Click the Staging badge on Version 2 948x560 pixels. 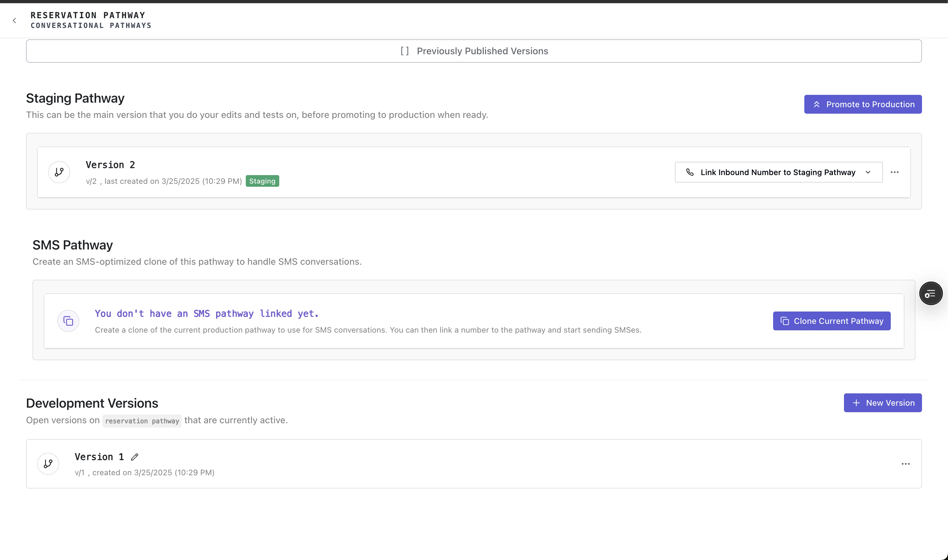(262, 181)
